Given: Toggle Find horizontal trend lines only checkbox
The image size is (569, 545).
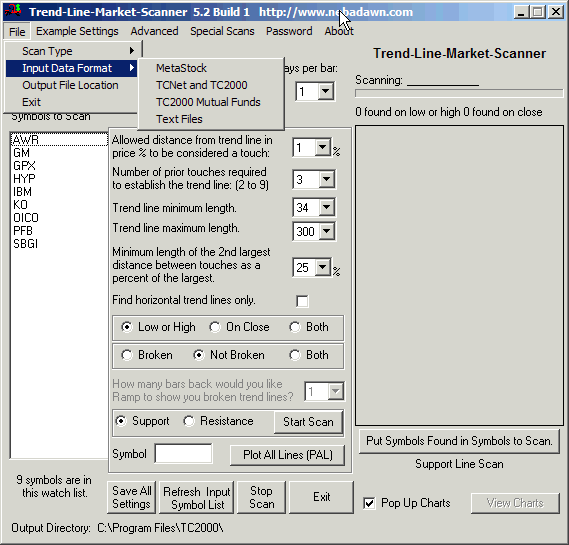Looking at the screenshot, I should [x=302, y=301].
